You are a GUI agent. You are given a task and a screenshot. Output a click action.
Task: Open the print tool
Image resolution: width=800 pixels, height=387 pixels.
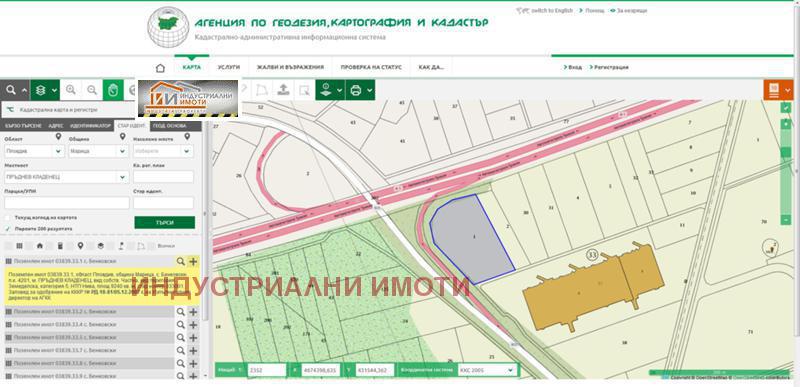point(356,90)
